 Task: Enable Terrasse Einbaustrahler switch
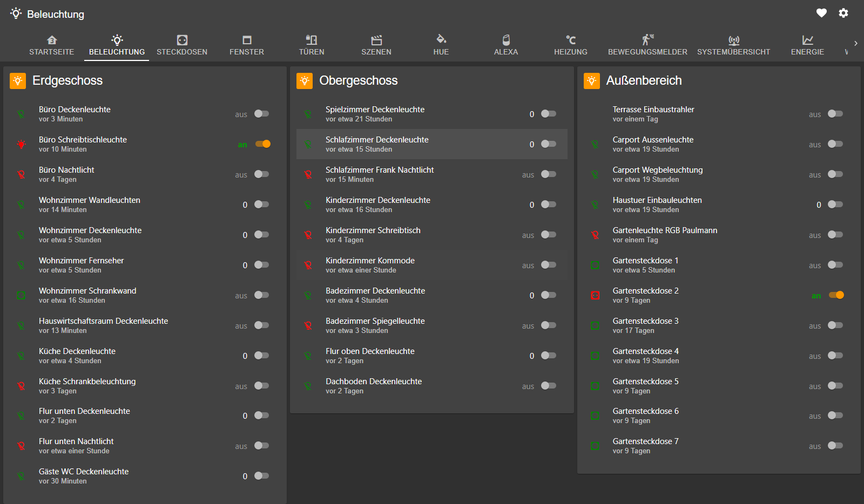(x=835, y=114)
